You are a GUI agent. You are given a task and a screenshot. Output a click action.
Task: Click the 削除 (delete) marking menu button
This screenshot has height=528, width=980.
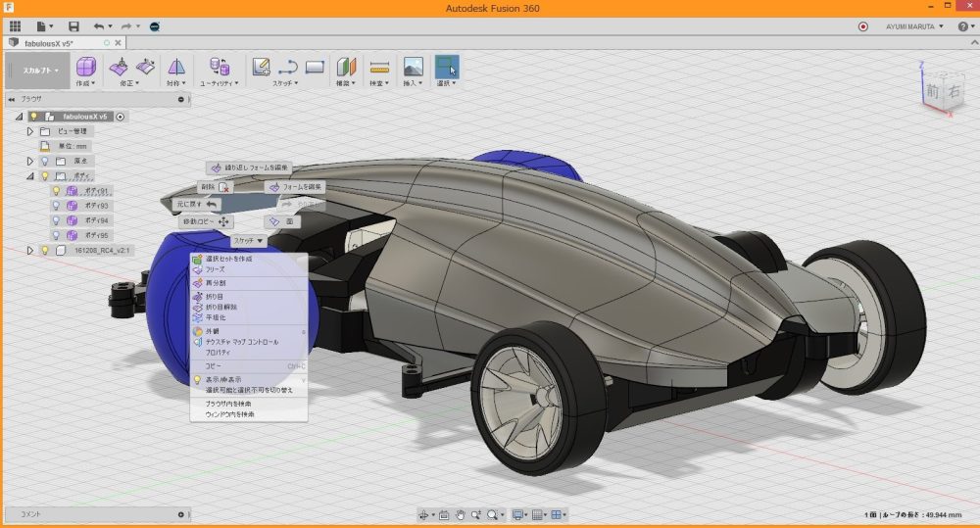pyautogui.click(x=215, y=186)
